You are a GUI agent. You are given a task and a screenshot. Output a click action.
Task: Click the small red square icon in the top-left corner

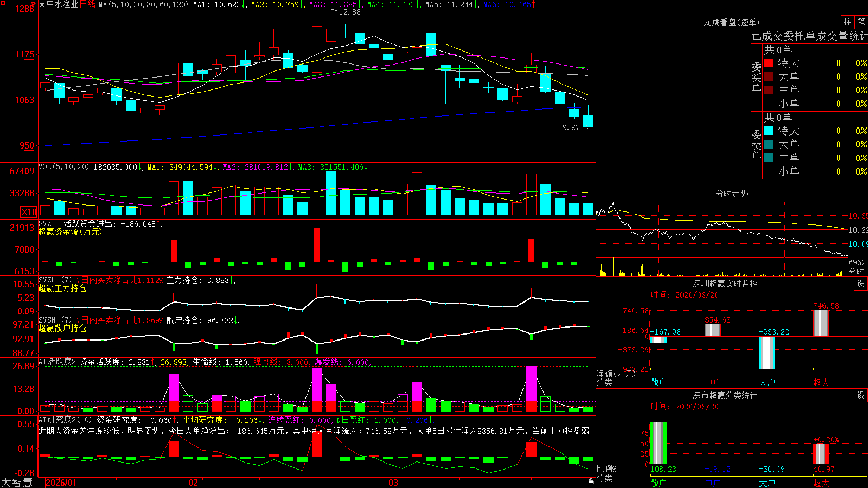pyautogui.click(x=2, y=2)
